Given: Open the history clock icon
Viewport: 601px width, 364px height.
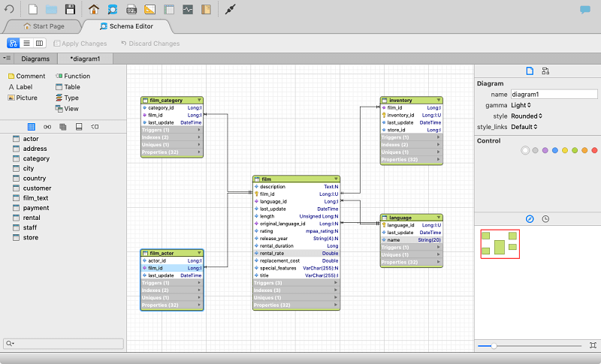Looking at the screenshot, I should [x=545, y=219].
